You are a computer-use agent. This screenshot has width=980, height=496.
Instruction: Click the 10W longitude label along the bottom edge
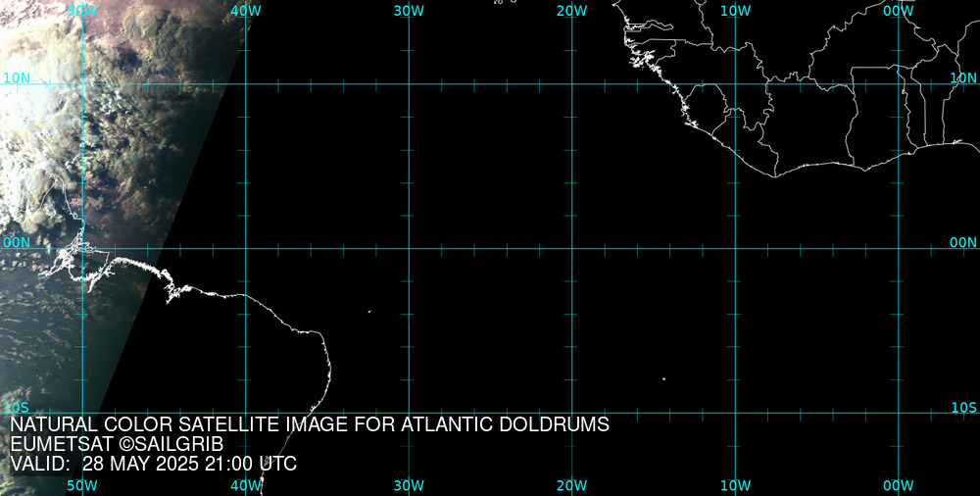[735, 486]
